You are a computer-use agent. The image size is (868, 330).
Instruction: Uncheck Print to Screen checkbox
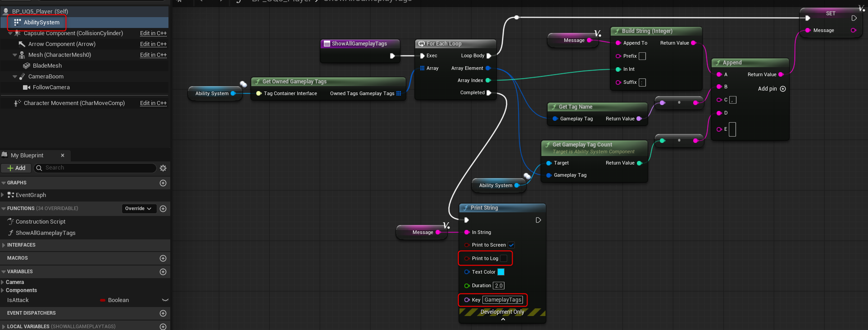tap(512, 245)
